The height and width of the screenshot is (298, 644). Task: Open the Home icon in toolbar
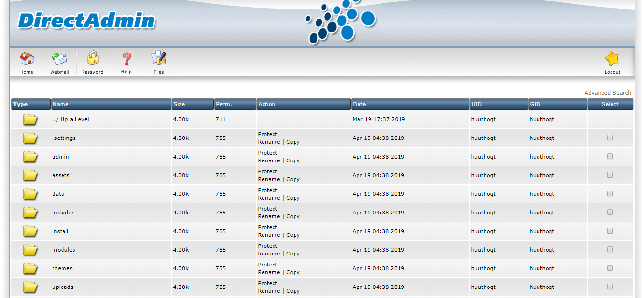(x=27, y=59)
